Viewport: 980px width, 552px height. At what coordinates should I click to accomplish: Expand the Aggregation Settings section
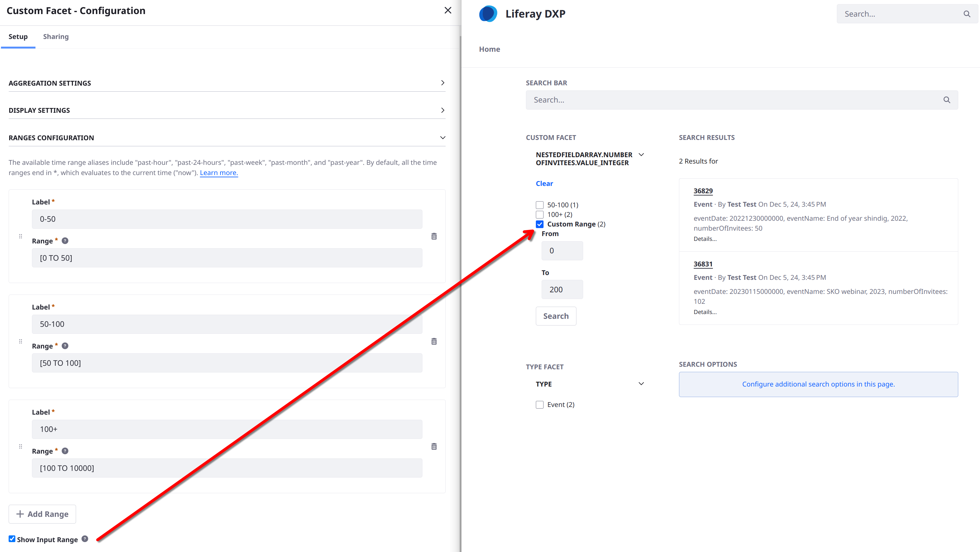tap(227, 82)
